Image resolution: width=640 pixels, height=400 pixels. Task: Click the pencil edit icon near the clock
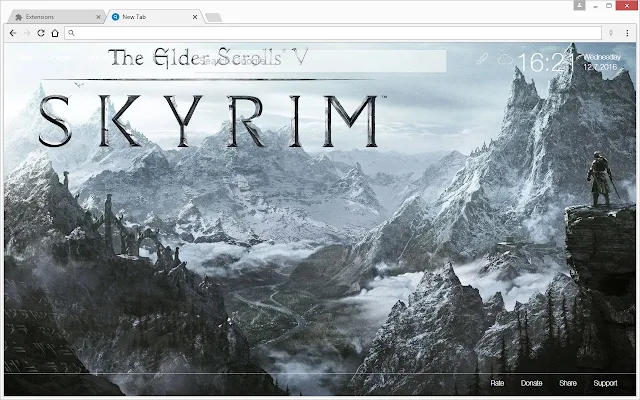482,60
